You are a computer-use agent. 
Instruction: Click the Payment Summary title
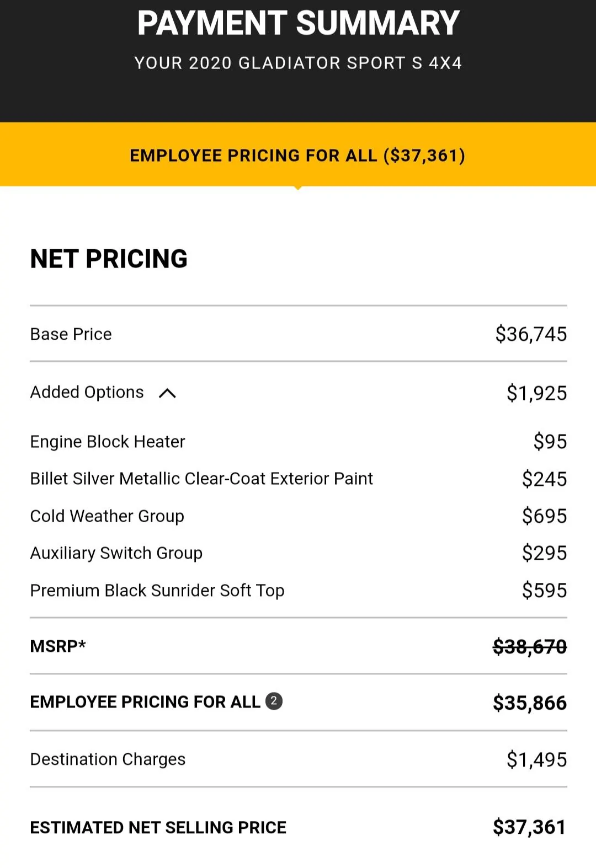coord(299,23)
